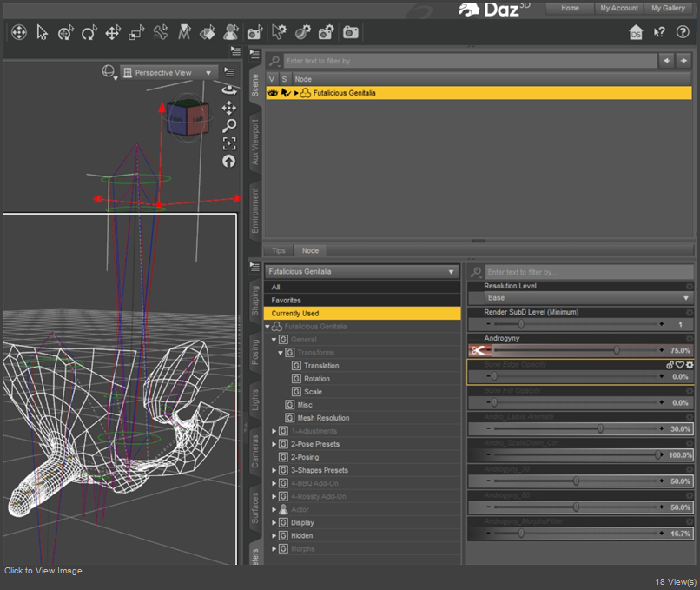Screen dimensions: 700x590
Task: Toggle selectability arrow of the scene node
Action: [x=286, y=93]
